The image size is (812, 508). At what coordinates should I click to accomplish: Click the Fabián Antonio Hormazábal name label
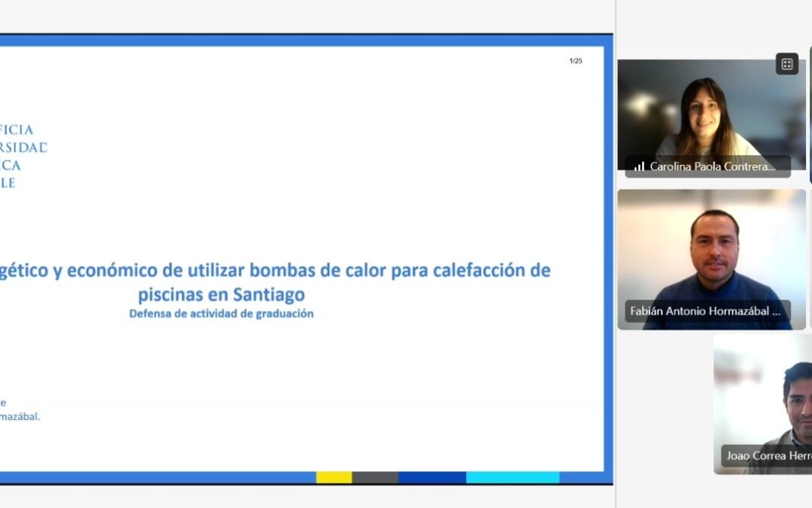(x=707, y=311)
